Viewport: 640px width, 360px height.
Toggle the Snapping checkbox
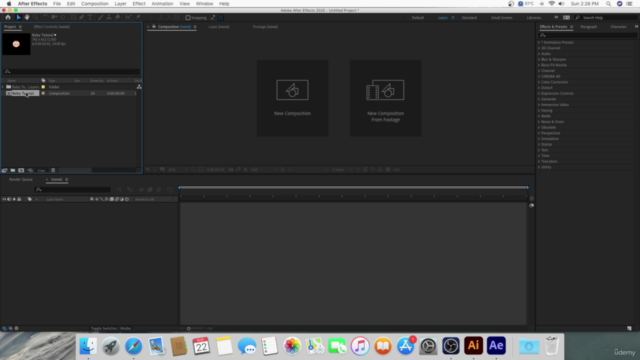tap(188, 18)
